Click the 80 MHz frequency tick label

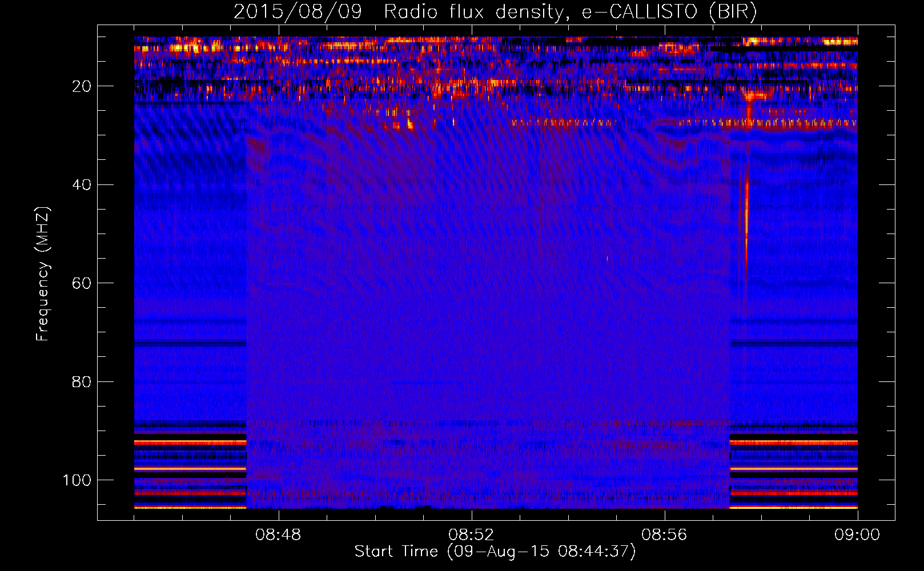pos(82,382)
